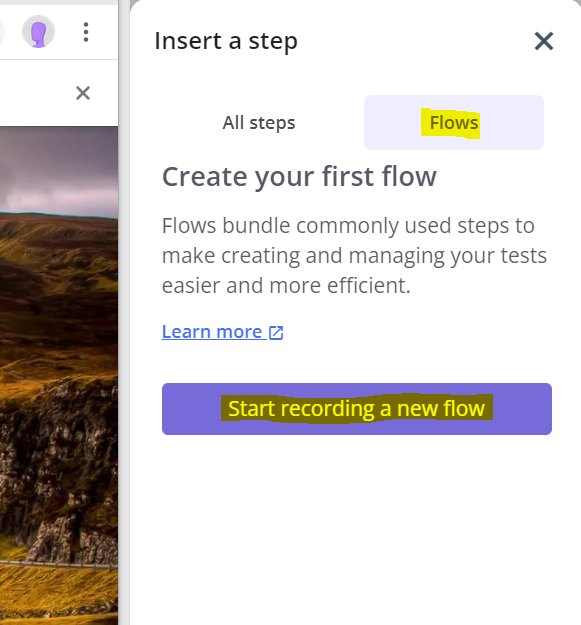This screenshot has height=625, width=581.
Task: Click the Flows bundle description paragraph
Action: click(354, 256)
